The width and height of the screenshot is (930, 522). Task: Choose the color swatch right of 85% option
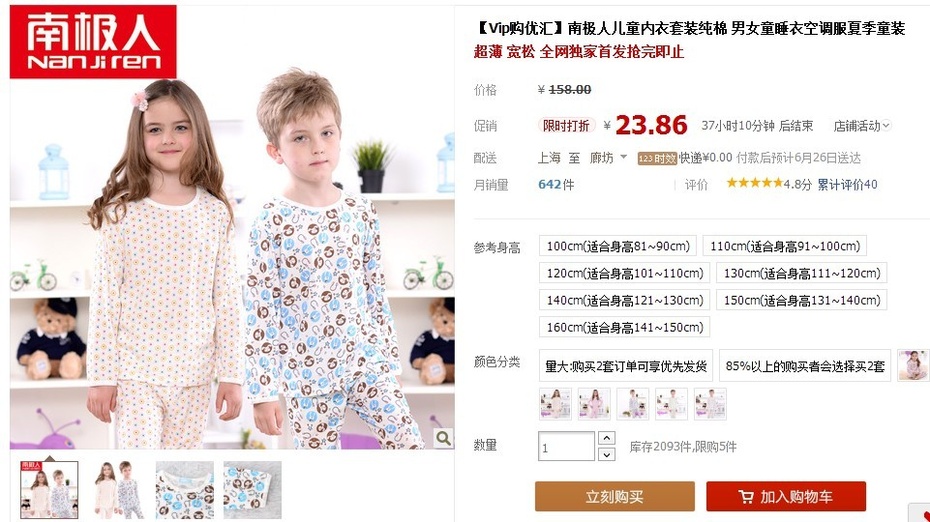[914, 365]
